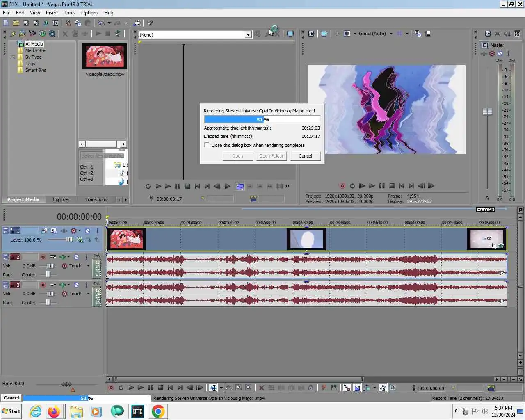
Task: Click Import Media icon in Project Media
Action: 22,34
